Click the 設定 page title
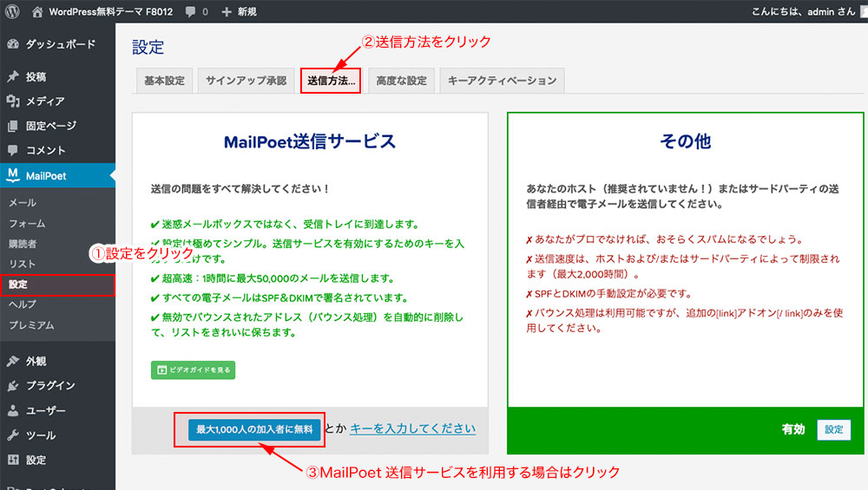The image size is (868, 490). point(148,47)
